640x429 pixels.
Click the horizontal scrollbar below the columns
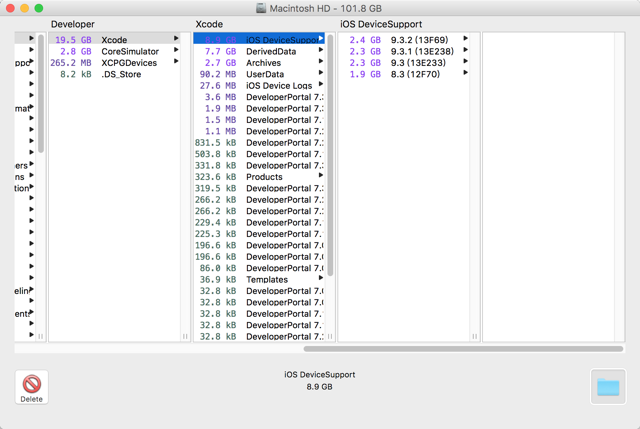463,349
